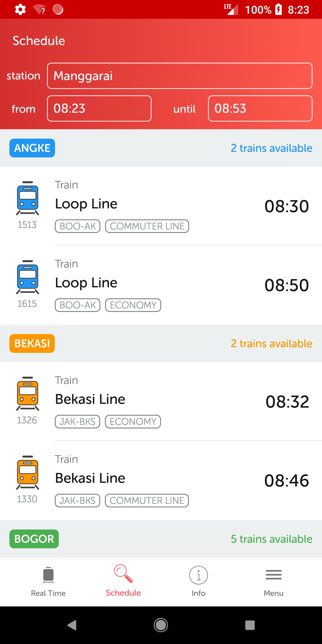
Task: Select the ANGKE destination badge
Action: 32,148
